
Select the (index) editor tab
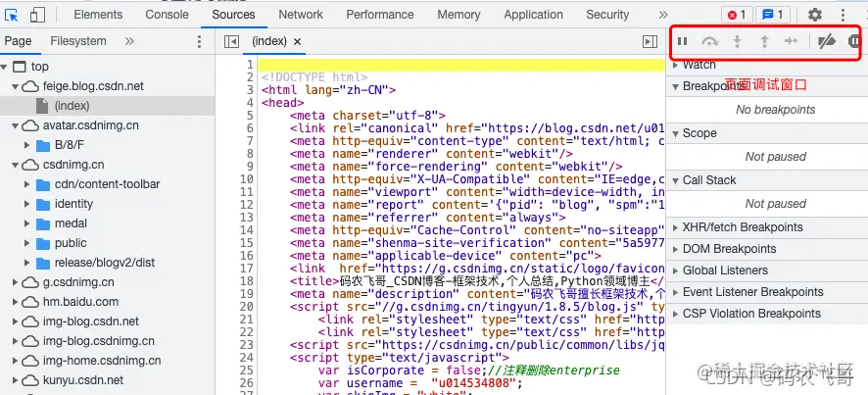pyautogui.click(x=269, y=41)
